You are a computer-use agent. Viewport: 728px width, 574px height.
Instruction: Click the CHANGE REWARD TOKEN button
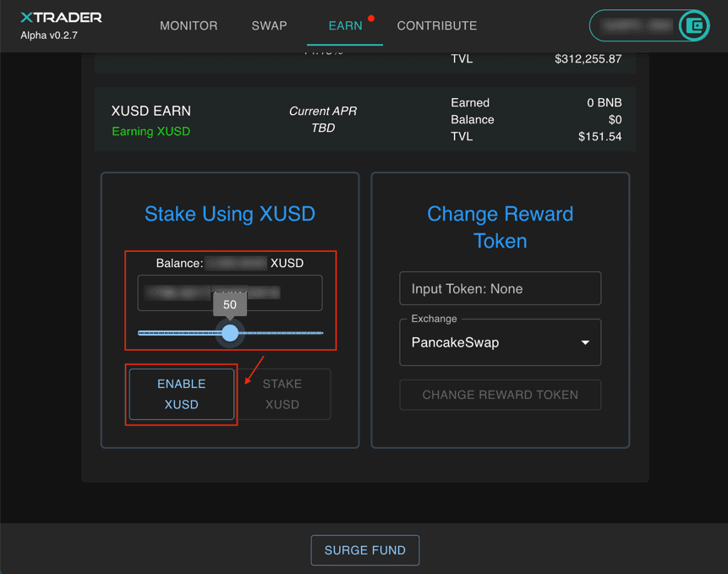click(500, 395)
